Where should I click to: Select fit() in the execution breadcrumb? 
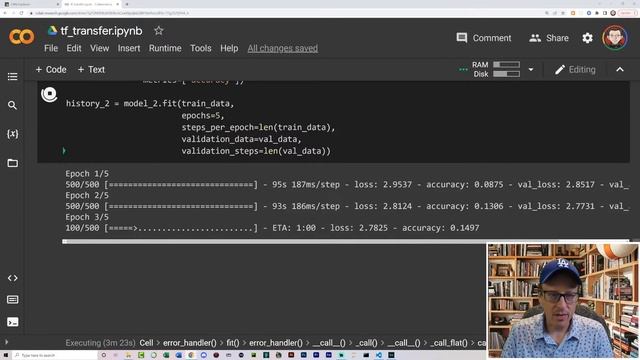pos(233,343)
